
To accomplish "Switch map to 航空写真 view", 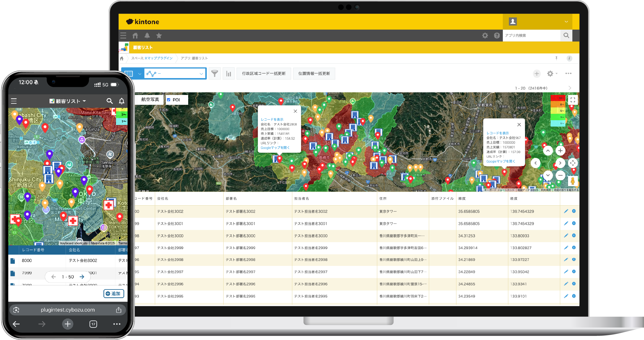I will [x=150, y=100].
